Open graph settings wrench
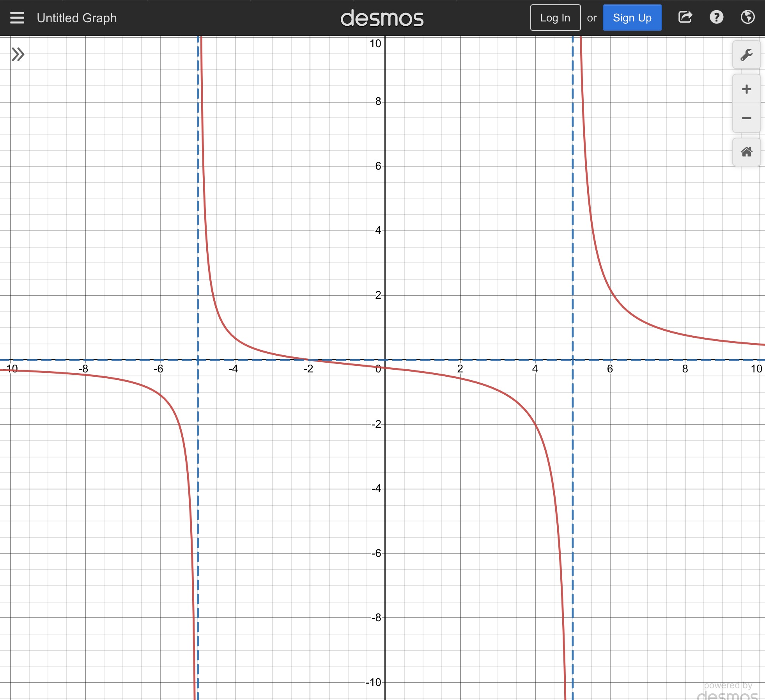This screenshot has height=700, width=765. click(x=746, y=55)
